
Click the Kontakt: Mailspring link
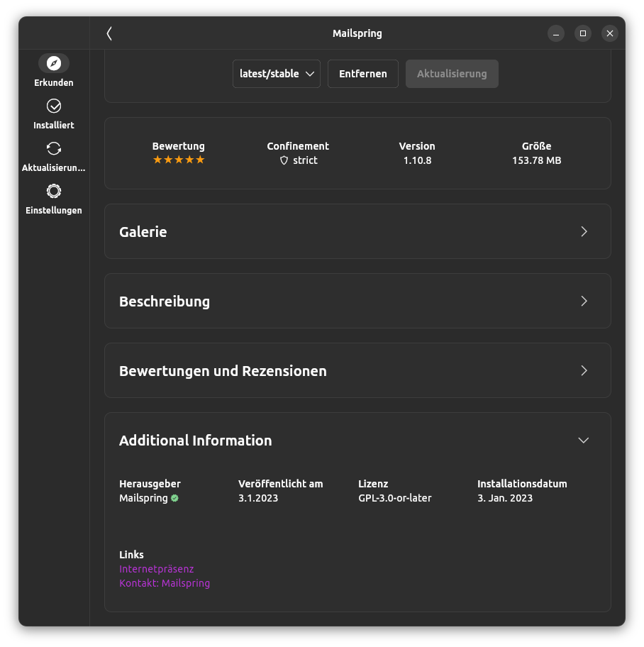[165, 583]
